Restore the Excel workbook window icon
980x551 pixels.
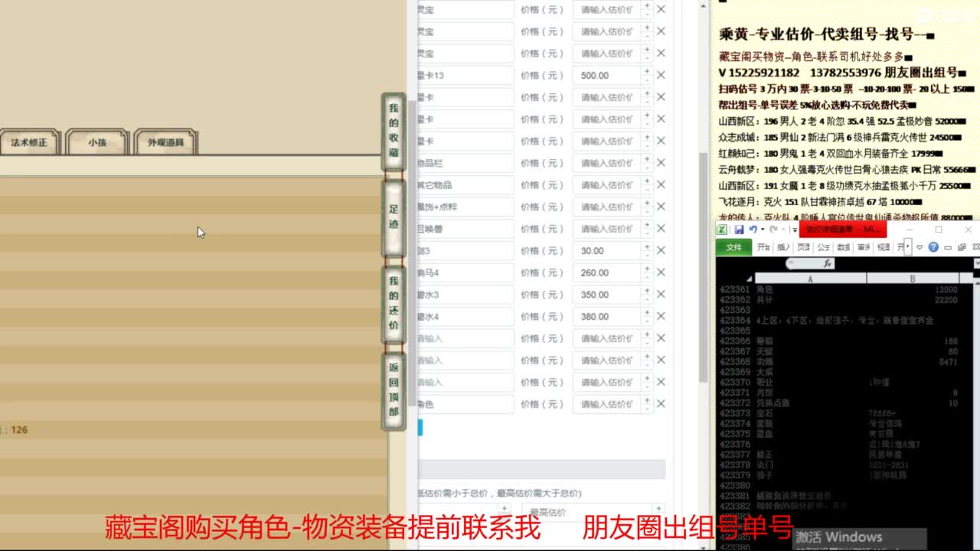click(x=962, y=247)
